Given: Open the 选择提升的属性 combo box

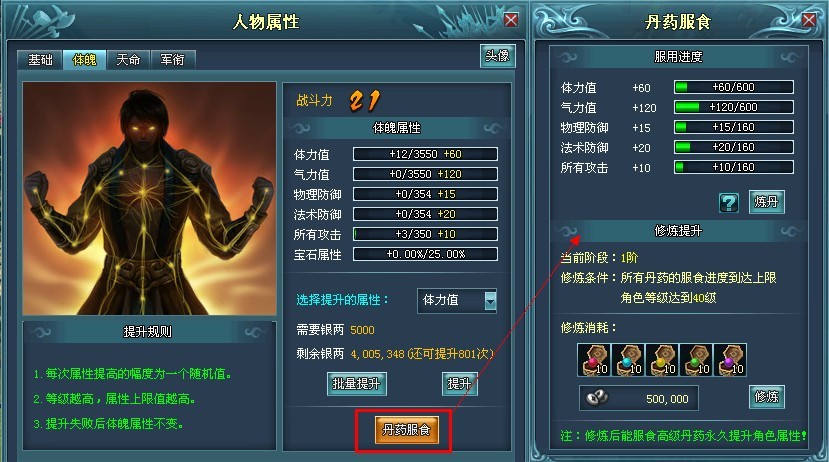Looking at the screenshot, I should [x=457, y=301].
